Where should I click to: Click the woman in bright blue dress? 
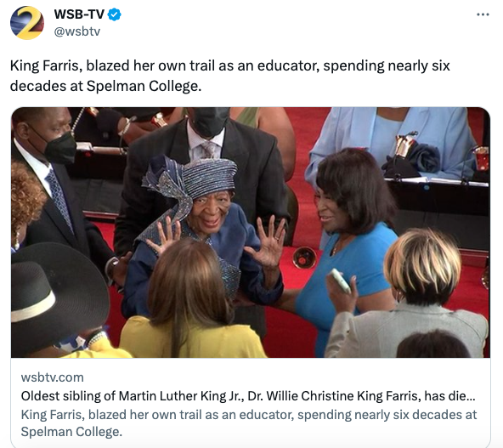(x=347, y=244)
